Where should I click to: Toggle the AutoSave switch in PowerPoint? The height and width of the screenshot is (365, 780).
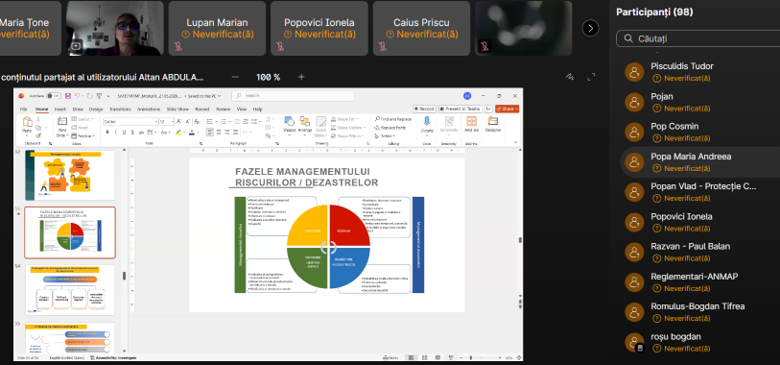pyautogui.click(x=53, y=95)
